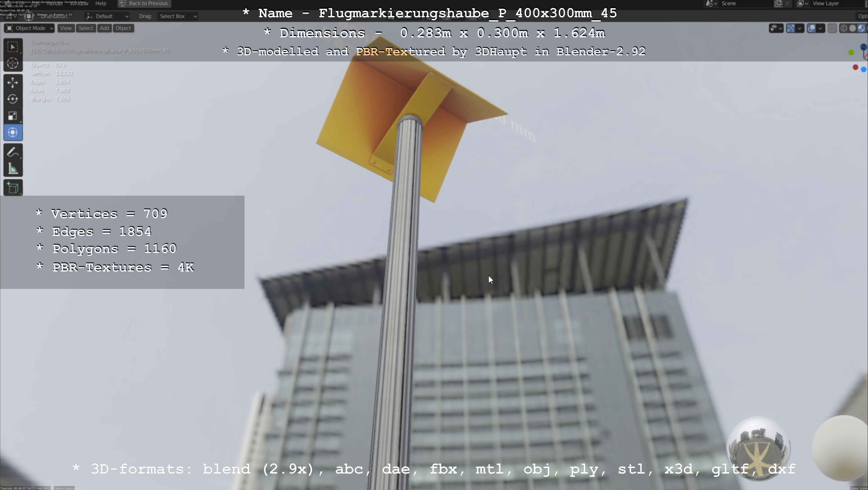Click the Back to Previous button
The image size is (868, 490).
(x=144, y=3)
